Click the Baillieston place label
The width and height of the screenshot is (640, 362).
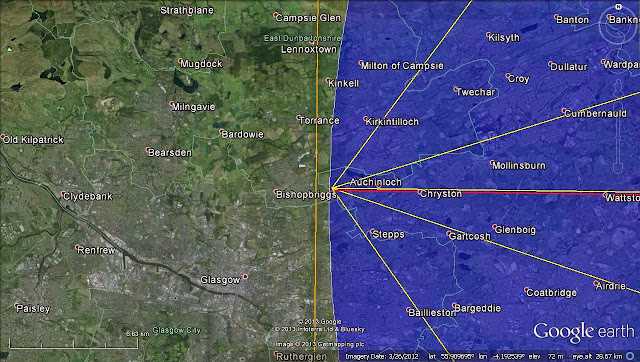click(x=432, y=313)
